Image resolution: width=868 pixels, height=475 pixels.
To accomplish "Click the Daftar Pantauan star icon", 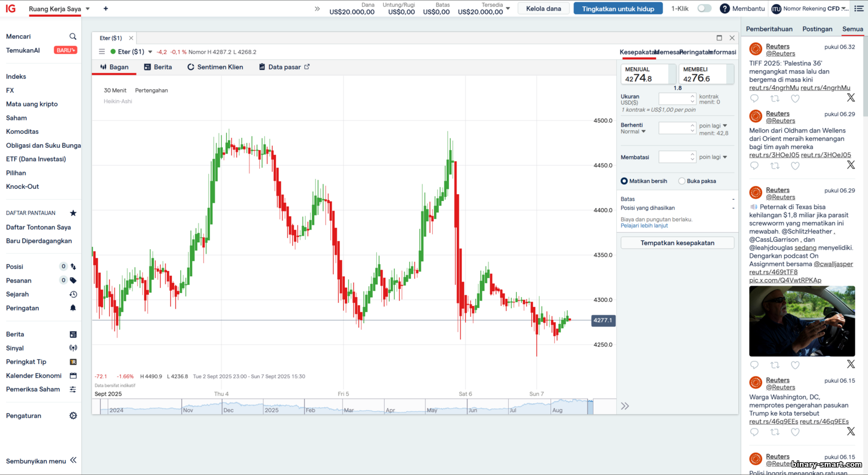I will pos(73,213).
